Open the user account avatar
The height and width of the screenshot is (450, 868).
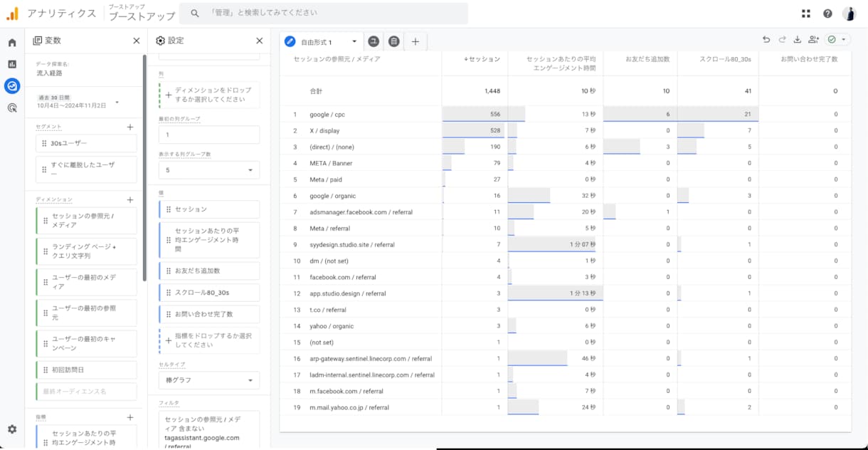(850, 14)
